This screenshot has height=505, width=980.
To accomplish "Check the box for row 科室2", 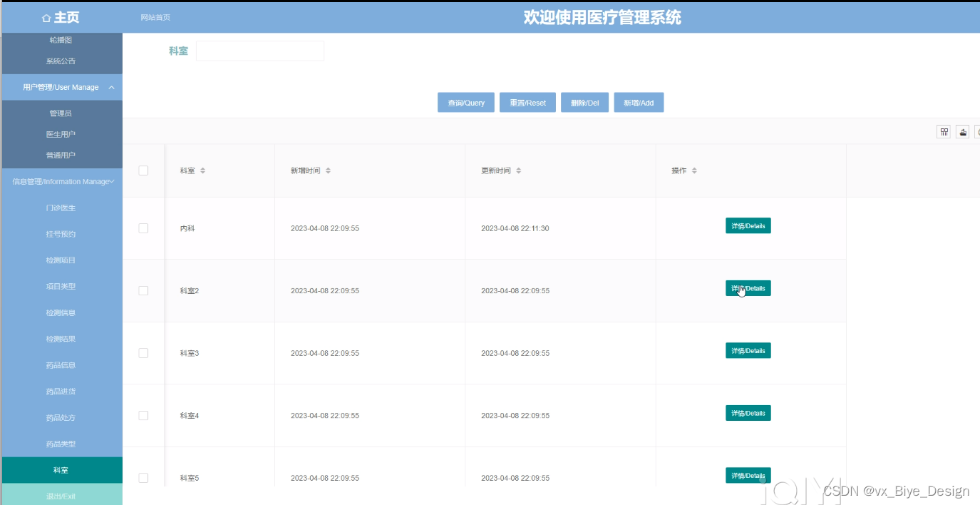I will point(143,290).
